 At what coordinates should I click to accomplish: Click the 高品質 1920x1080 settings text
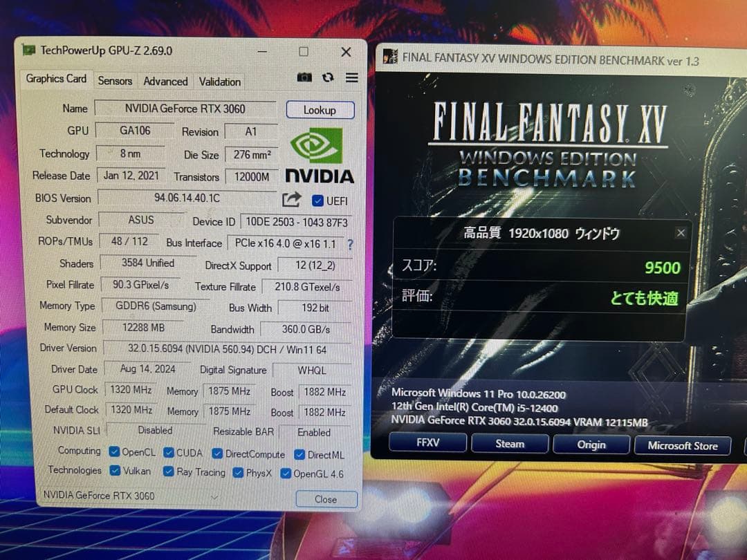coord(542,234)
